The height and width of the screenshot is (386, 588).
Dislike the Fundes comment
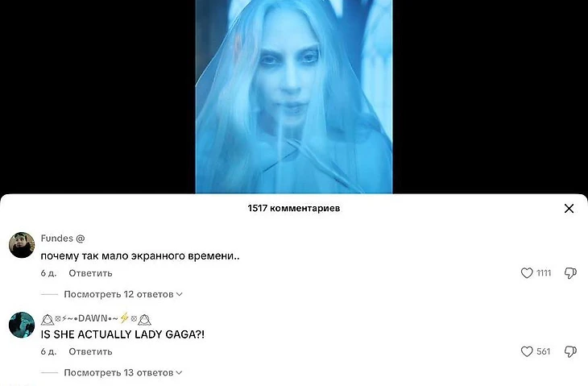coord(570,273)
